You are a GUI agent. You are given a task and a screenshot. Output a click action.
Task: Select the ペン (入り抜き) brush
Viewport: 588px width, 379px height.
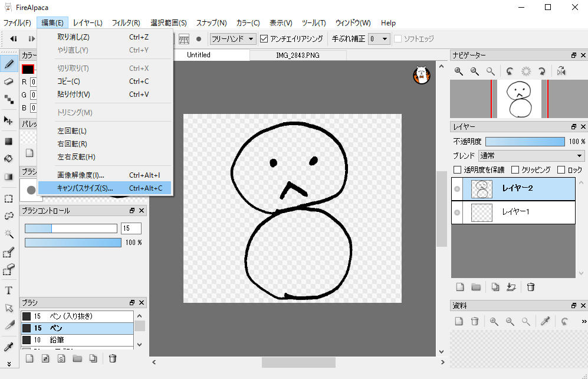pos(77,316)
